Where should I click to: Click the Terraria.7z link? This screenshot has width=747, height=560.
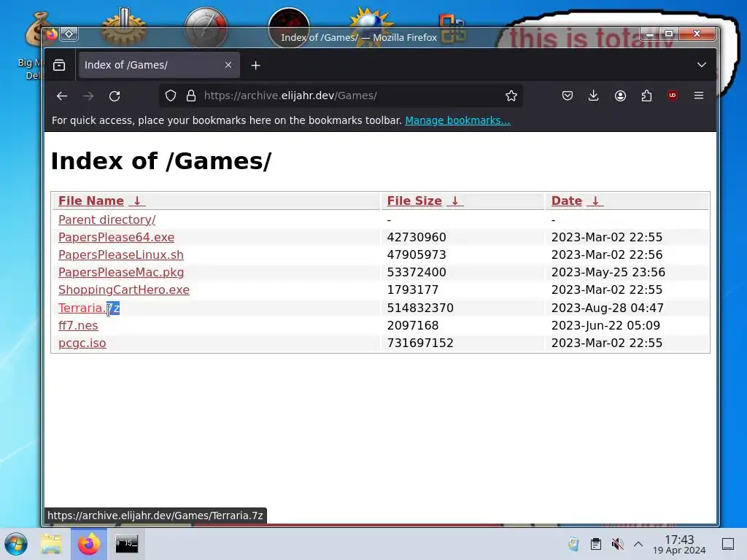pyautogui.click(x=89, y=308)
